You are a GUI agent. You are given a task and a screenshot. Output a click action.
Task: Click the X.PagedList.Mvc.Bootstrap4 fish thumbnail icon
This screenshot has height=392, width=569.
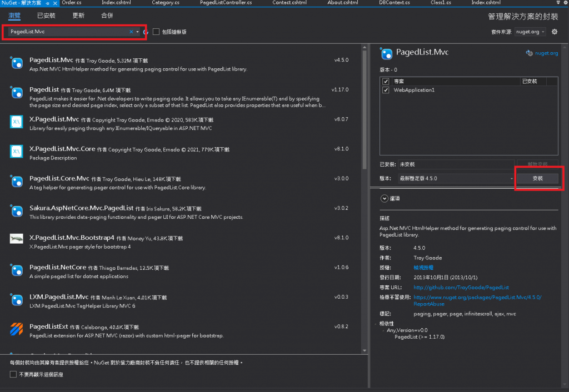[16, 239]
